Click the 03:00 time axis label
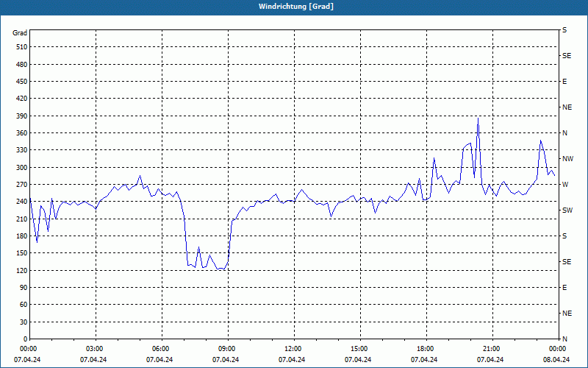Image resolution: width=588 pixels, height=368 pixels. pos(95,349)
